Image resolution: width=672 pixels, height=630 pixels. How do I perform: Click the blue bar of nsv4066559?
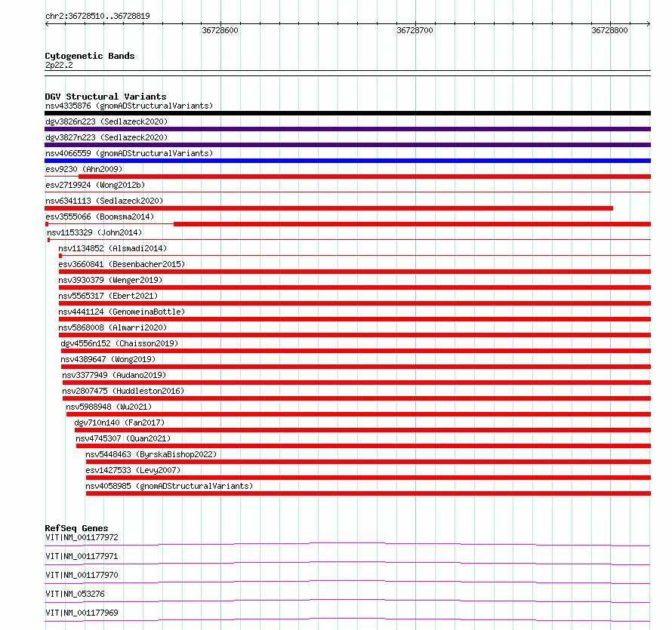click(x=347, y=161)
